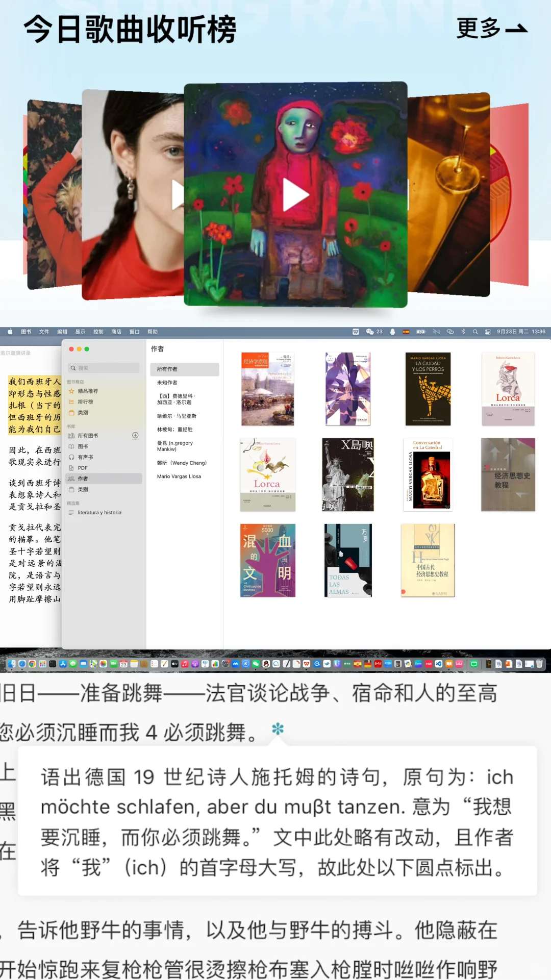This screenshot has height=980, width=551.
Task: Click the QQ penguin menu bar icon
Action: click(x=392, y=332)
